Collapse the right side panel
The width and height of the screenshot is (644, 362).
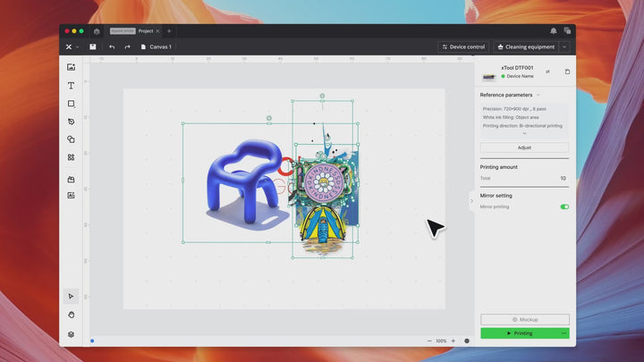pyautogui.click(x=471, y=201)
